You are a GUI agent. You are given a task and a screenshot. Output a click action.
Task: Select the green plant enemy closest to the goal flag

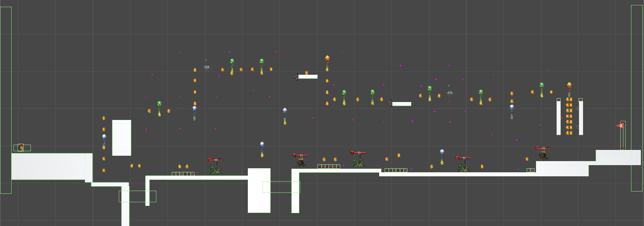coord(463,168)
